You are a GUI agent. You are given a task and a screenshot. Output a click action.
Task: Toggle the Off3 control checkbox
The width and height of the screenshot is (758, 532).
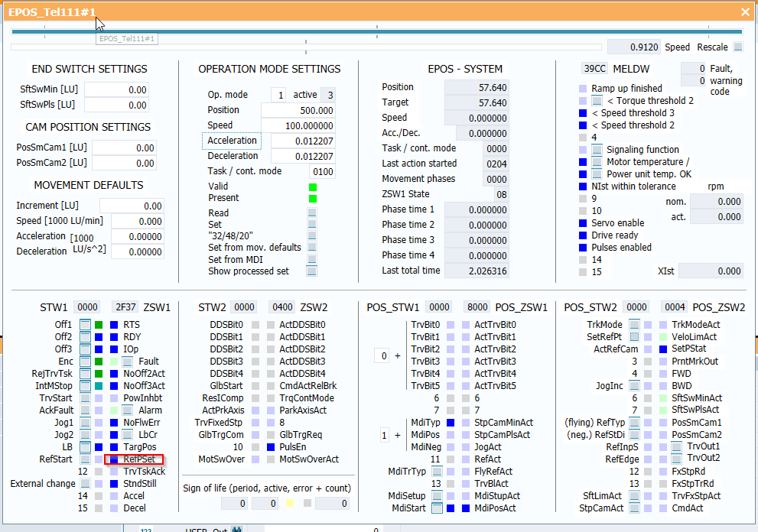coord(85,349)
